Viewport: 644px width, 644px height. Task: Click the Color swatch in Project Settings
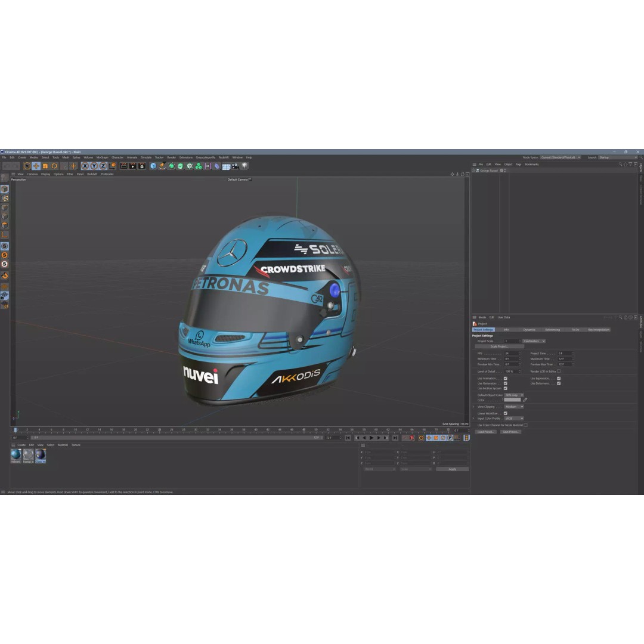point(512,400)
